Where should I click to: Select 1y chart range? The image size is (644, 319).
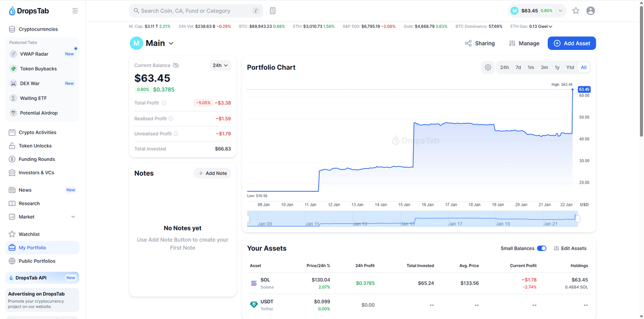coord(557,68)
